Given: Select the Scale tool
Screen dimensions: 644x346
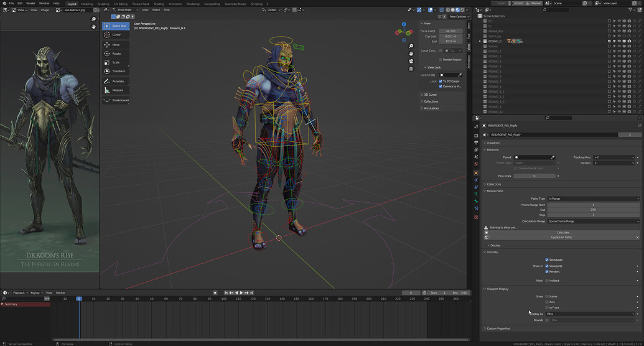Looking at the screenshot, I should click(x=116, y=62).
